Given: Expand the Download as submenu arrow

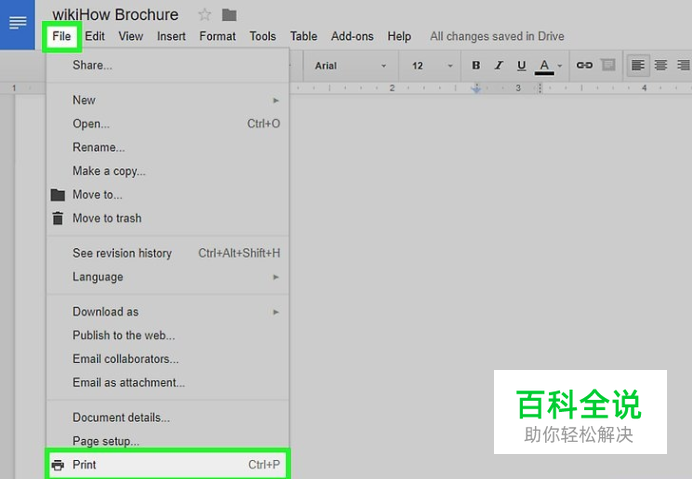Looking at the screenshot, I should click(x=276, y=312).
